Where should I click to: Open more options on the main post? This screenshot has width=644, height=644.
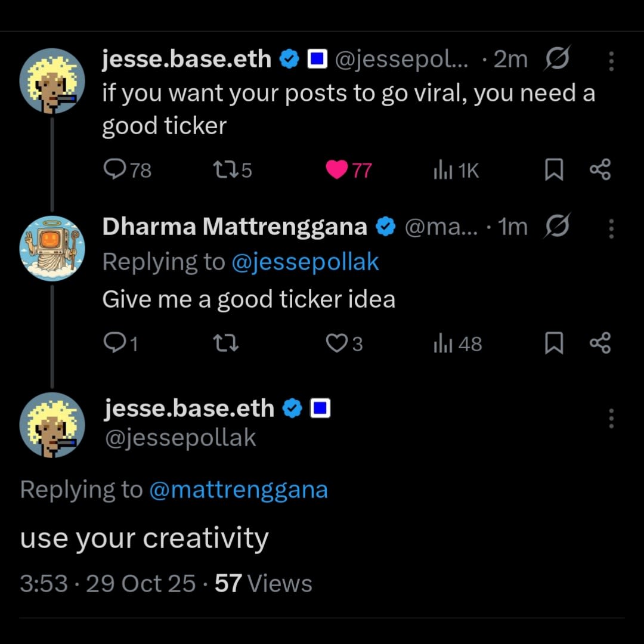[x=611, y=419]
